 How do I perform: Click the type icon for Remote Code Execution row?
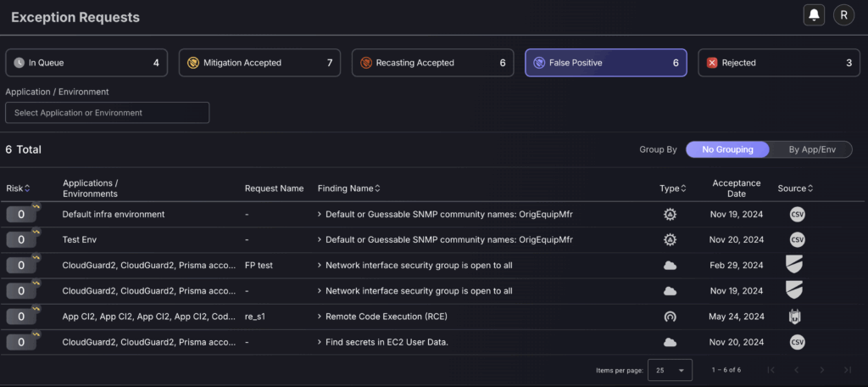click(x=670, y=317)
